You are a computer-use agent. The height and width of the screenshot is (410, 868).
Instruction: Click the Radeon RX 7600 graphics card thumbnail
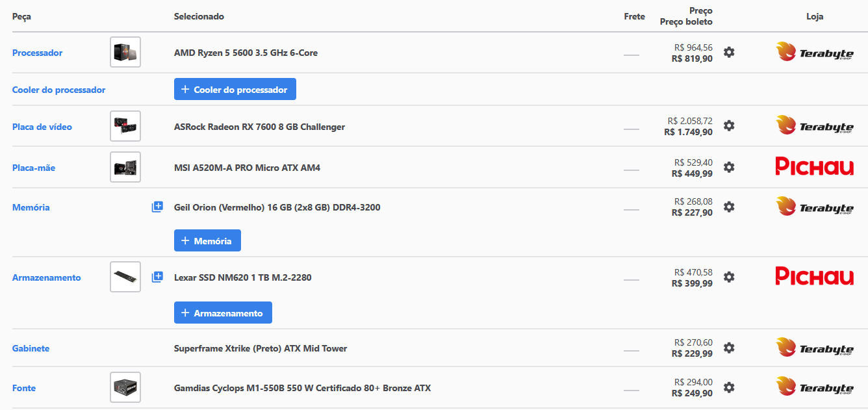(x=125, y=126)
